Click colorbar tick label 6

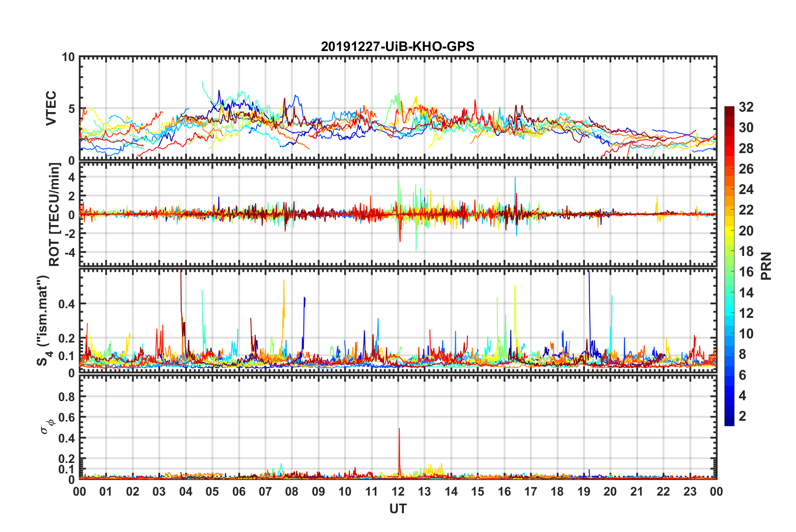[742, 375]
